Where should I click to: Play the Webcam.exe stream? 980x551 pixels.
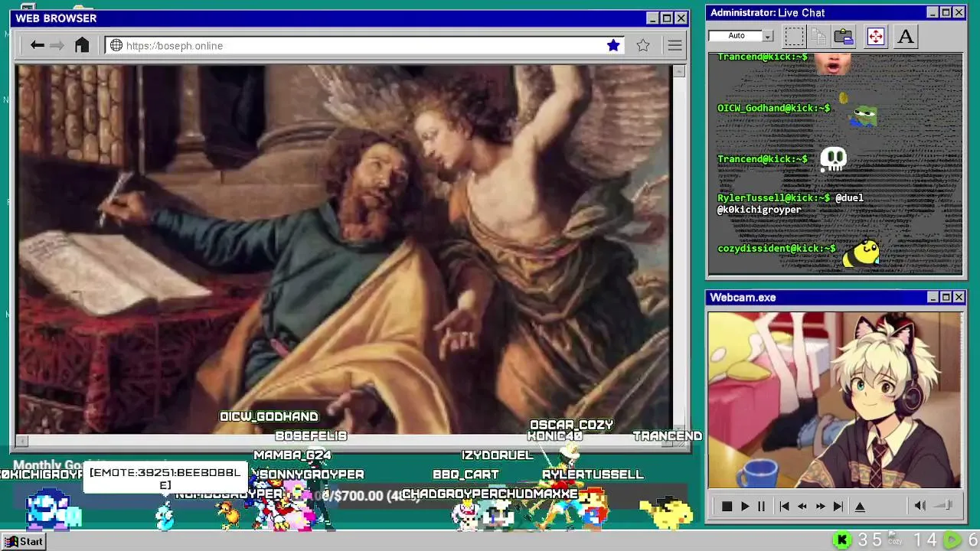(x=744, y=506)
